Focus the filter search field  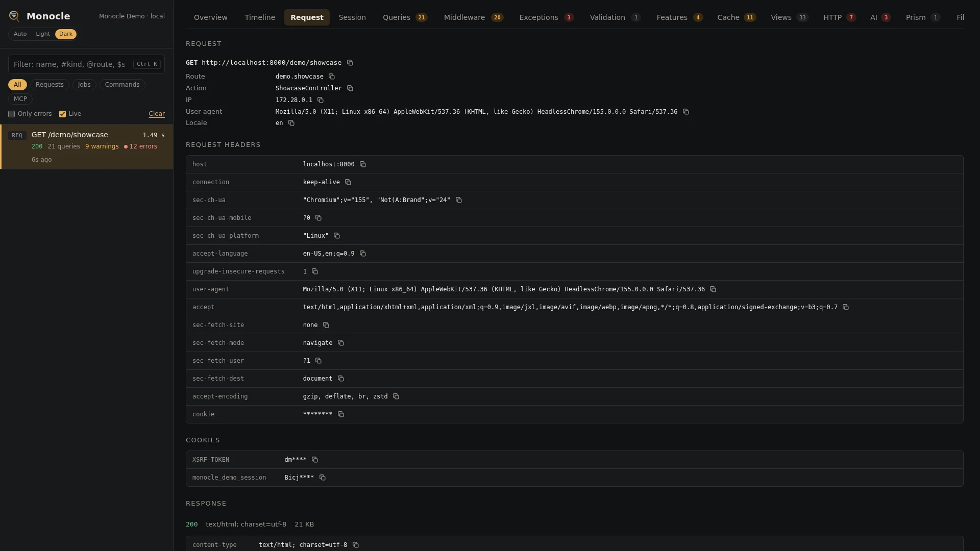click(86, 64)
